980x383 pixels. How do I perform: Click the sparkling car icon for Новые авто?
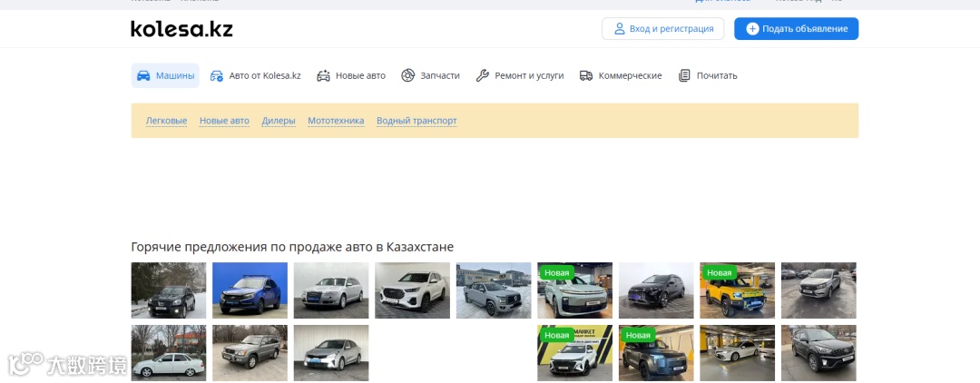point(323,75)
